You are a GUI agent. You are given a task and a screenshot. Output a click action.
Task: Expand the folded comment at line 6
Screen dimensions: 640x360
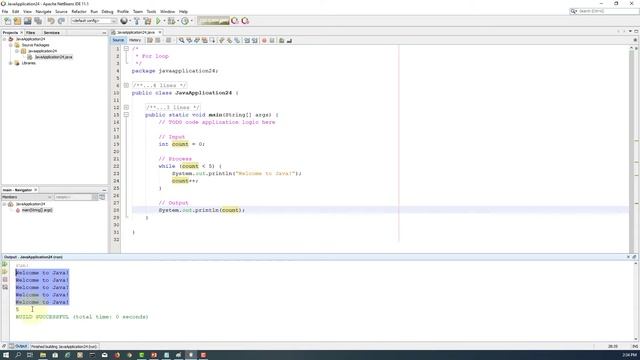click(x=126, y=85)
